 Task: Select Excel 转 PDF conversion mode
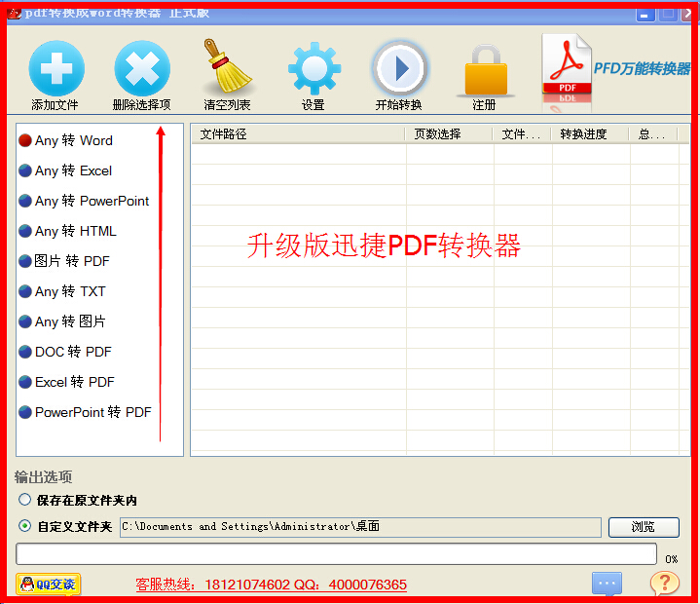66,382
